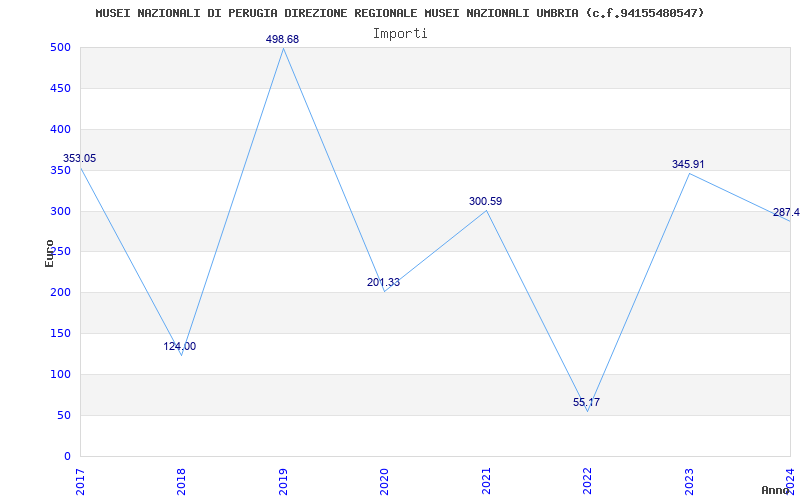Click the 201.33 data label
The width and height of the screenshot is (800, 500).
[x=383, y=282]
